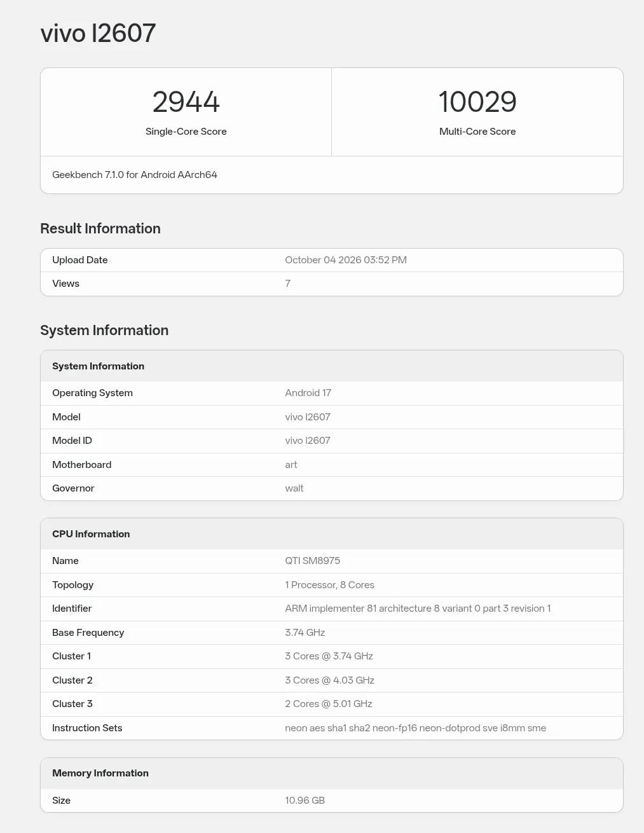This screenshot has width=644, height=833.
Task: Select the governor value walt
Action: (294, 488)
